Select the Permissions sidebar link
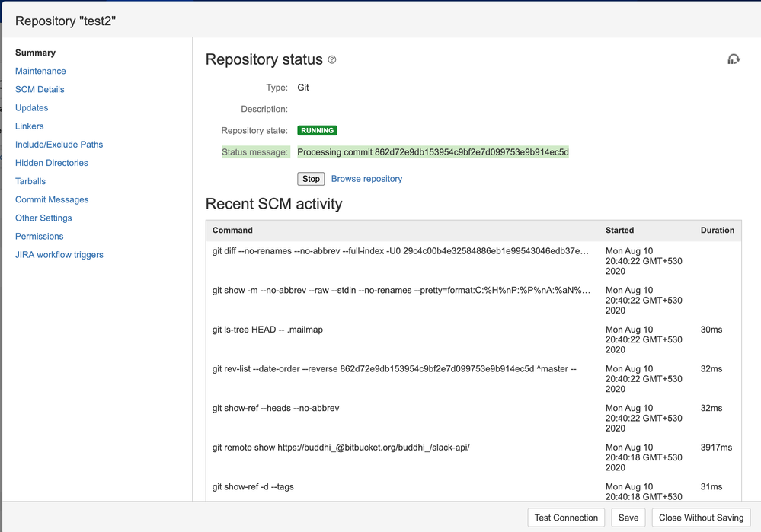 [x=40, y=237]
